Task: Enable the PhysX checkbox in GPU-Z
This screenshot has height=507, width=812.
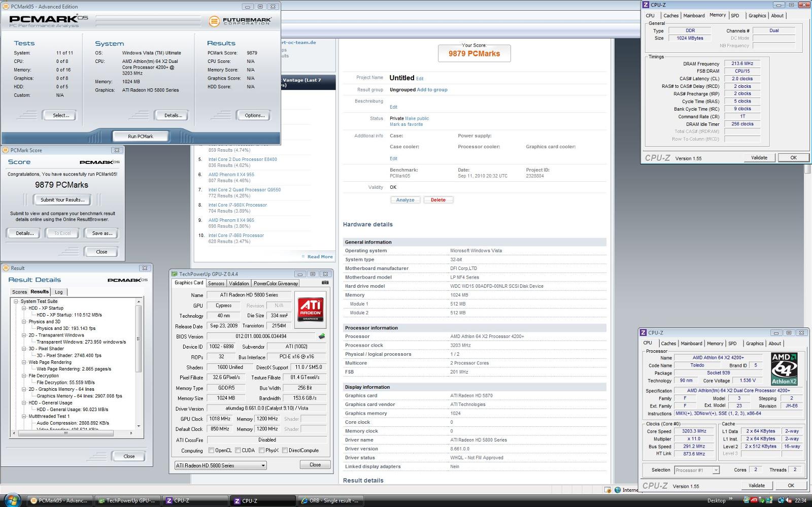Action: click(x=261, y=450)
